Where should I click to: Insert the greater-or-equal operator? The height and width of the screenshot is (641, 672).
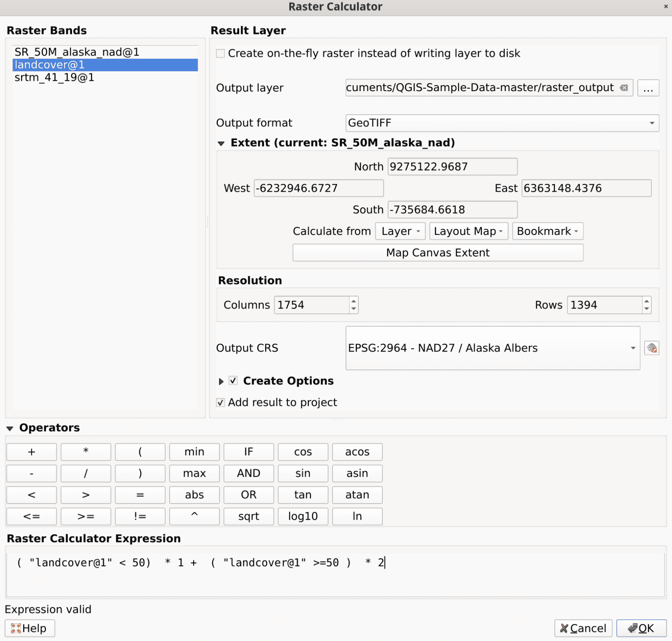click(86, 516)
